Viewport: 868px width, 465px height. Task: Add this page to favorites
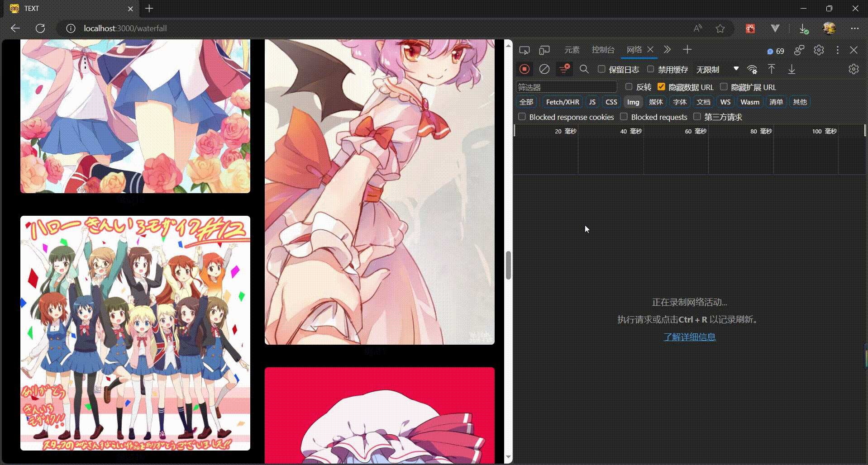720,28
